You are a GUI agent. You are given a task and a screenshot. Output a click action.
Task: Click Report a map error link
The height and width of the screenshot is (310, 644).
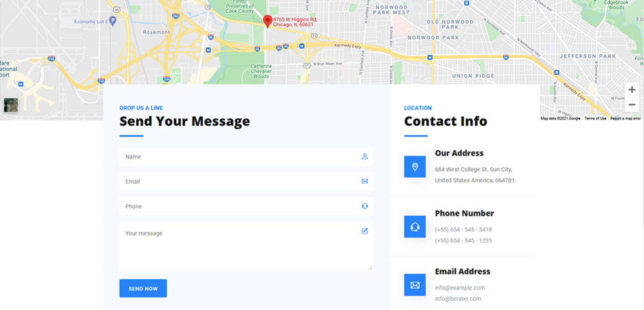[625, 118]
